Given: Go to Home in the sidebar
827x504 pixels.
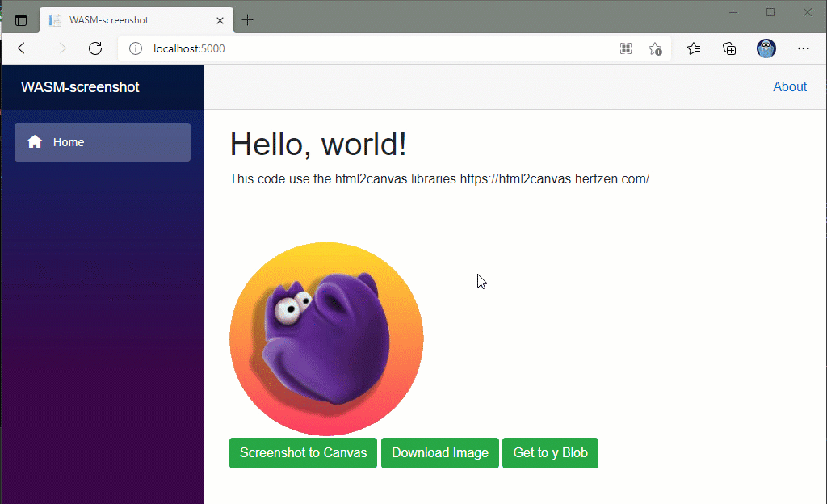Looking at the screenshot, I should pyautogui.click(x=103, y=142).
